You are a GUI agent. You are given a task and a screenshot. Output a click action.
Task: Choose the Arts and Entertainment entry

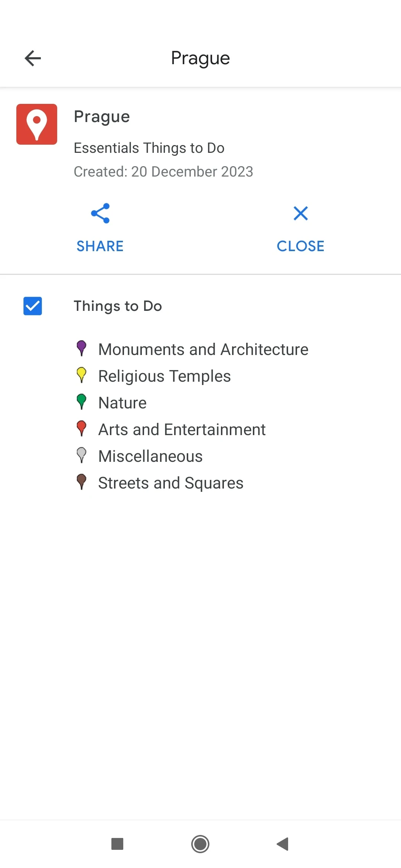click(182, 430)
